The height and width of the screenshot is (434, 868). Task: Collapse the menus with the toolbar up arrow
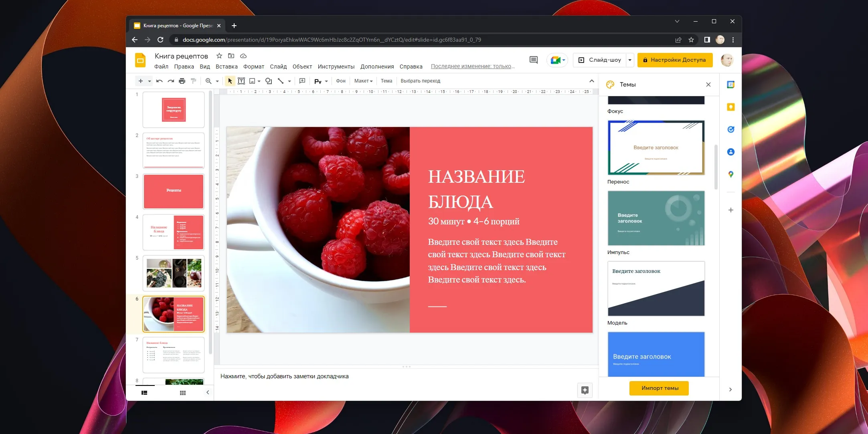pos(592,81)
